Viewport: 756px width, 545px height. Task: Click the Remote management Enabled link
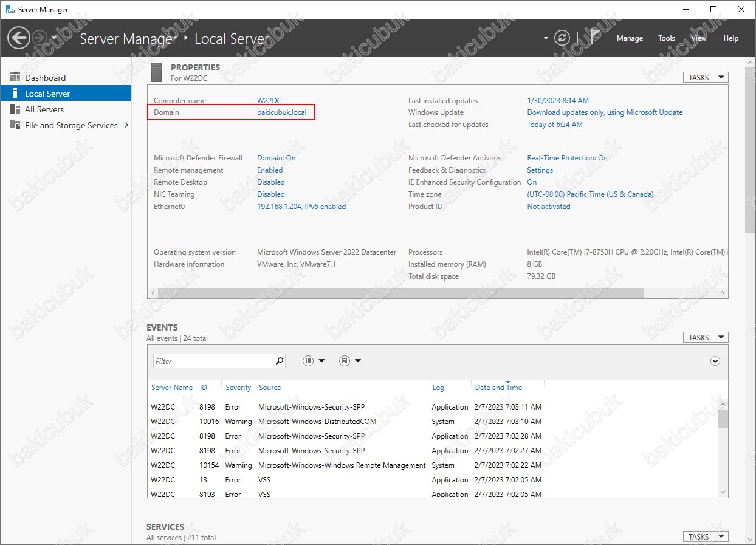click(270, 170)
